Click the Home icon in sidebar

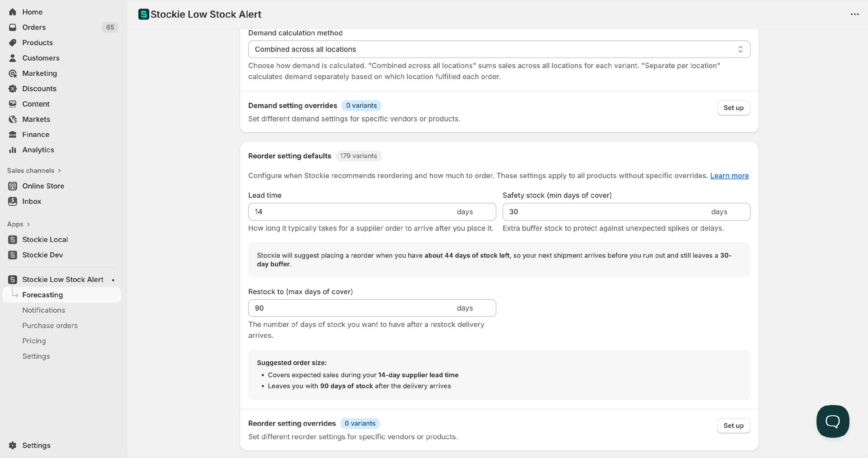pyautogui.click(x=12, y=12)
